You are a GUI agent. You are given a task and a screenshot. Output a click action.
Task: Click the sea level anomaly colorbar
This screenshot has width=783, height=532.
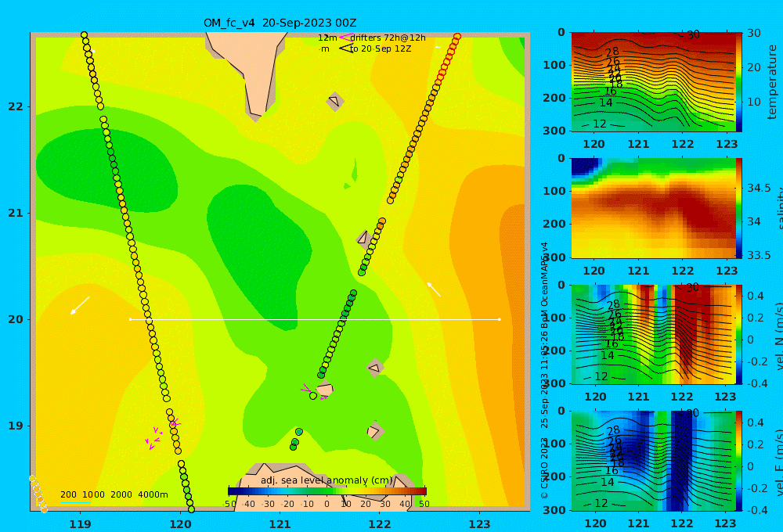(x=327, y=491)
